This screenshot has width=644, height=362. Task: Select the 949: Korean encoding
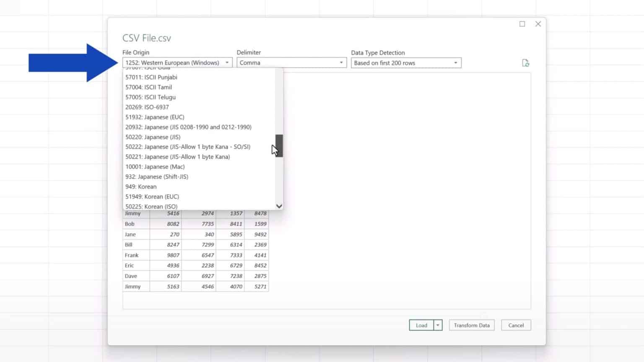tap(140, 186)
